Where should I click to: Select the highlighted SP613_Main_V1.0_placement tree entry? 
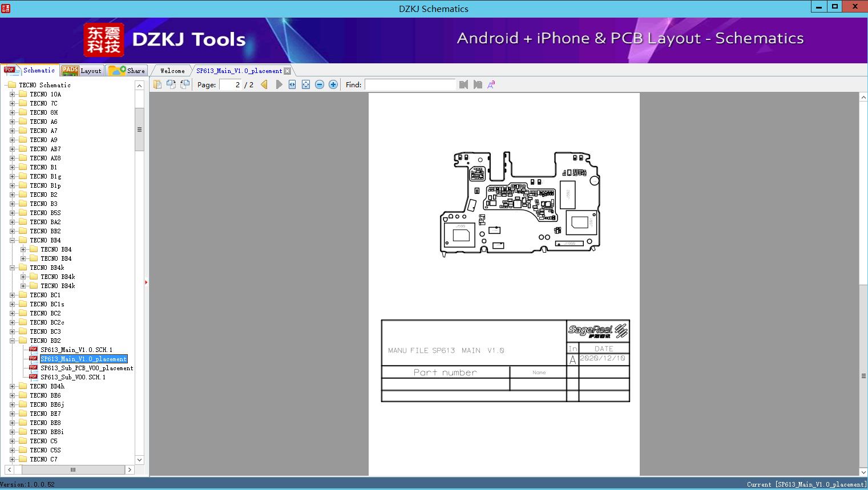pyautogui.click(x=83, y=359)
